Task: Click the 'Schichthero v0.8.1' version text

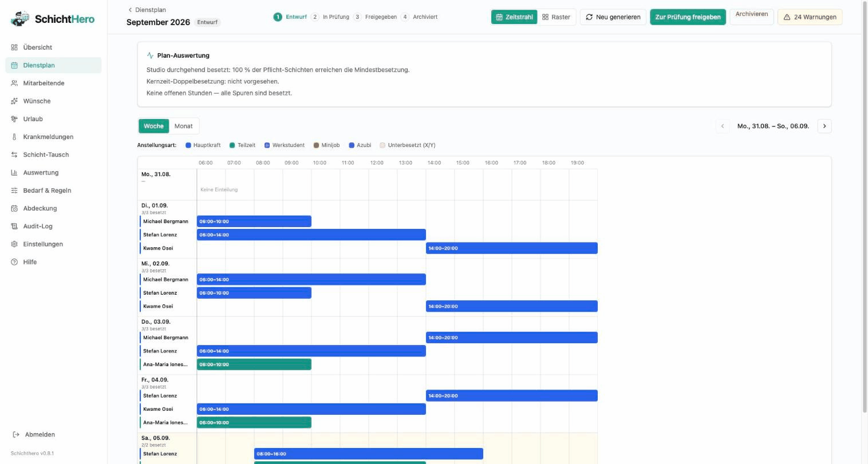Action: (x=32, y=453)
